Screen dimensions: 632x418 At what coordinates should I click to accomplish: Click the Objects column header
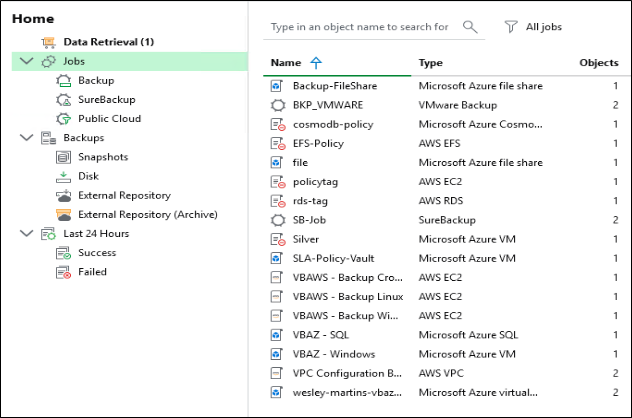[x=598, y=63]
